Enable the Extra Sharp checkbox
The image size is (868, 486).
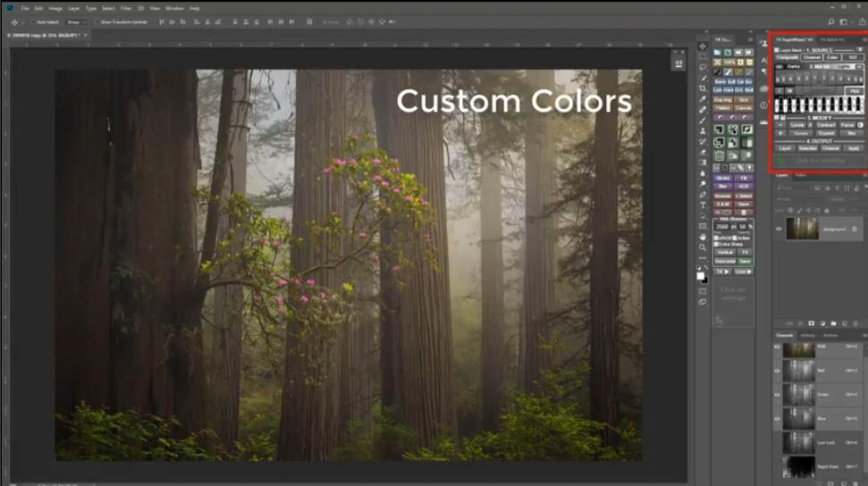[x=717, y=245]
